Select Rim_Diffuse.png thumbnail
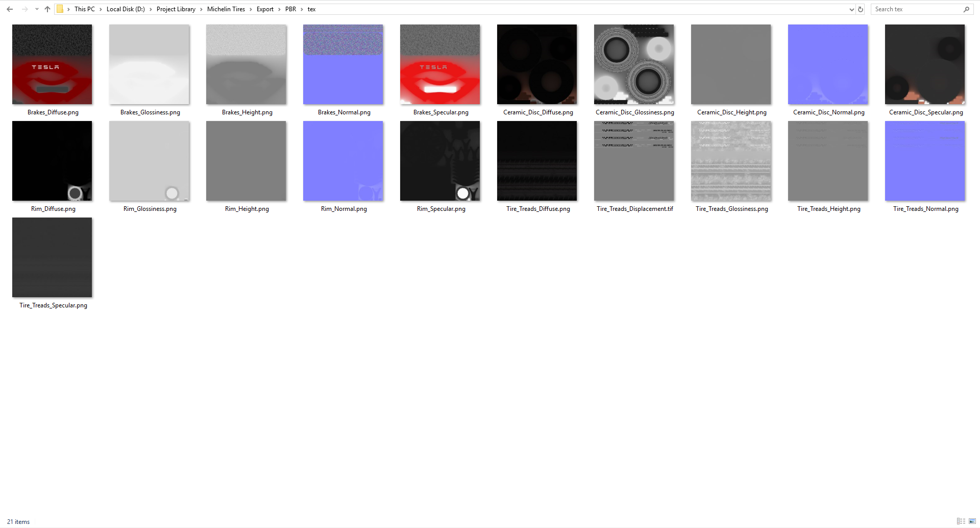The width and height of the screenshot is (980, 528). [52, 161]
